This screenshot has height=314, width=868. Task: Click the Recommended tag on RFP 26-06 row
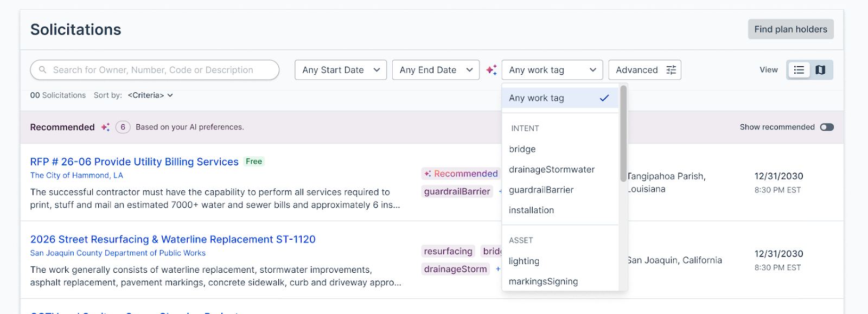(x=461, y=174)
